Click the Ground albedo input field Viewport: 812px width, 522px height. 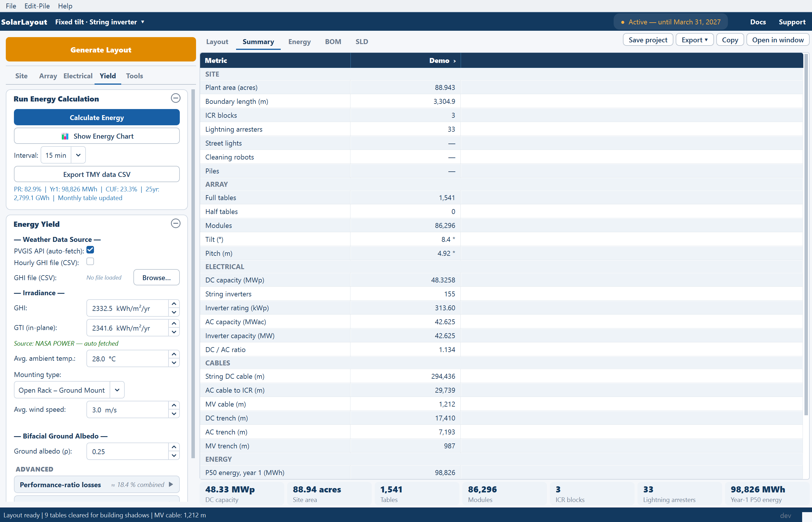(x=127, y=452)
